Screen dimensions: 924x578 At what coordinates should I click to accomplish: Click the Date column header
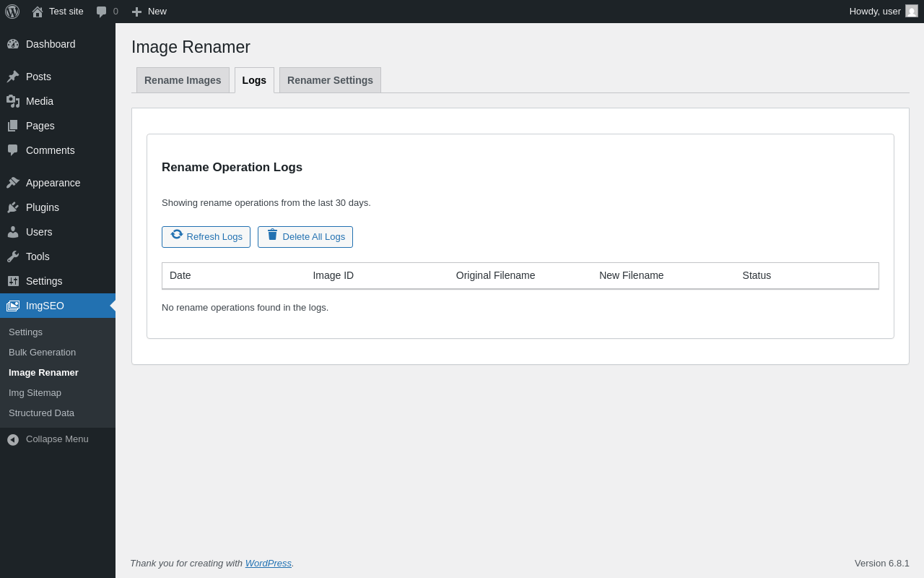pyautogui.click(x=180, y=275)
